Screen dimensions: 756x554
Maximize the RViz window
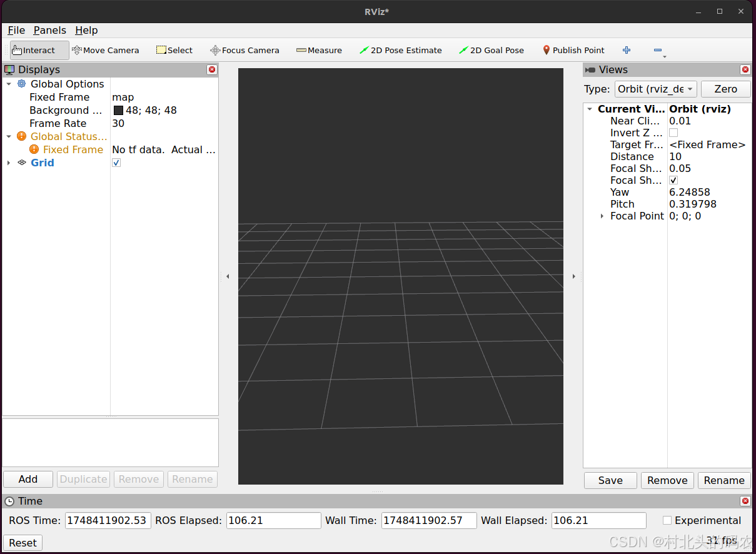pos(720,11)
